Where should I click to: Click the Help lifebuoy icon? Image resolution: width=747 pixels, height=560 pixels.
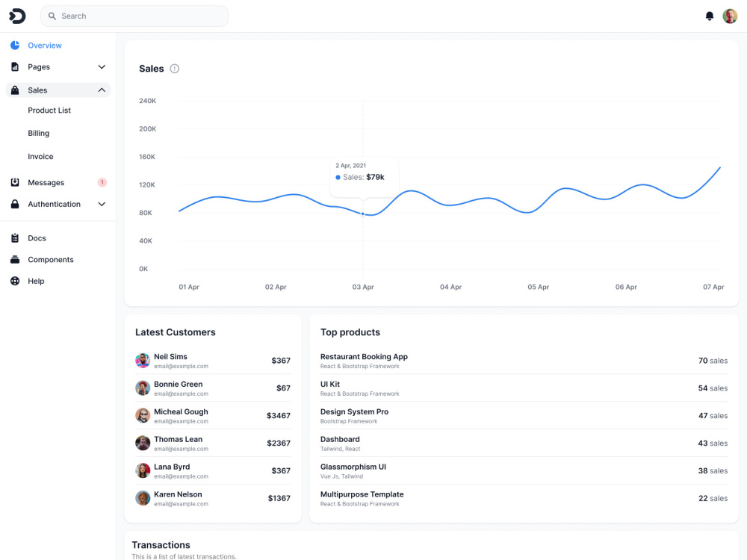coord(15,281)
